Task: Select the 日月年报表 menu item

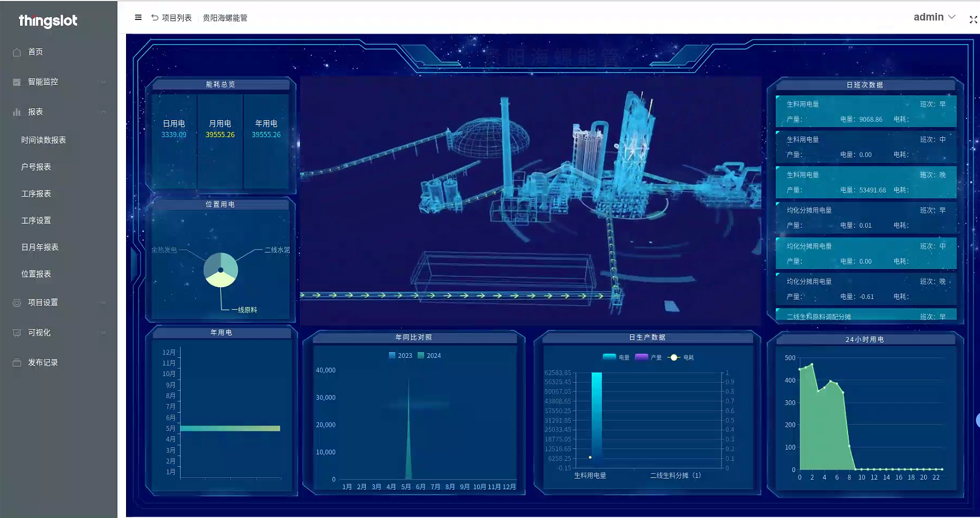Action: coord(40,247)
